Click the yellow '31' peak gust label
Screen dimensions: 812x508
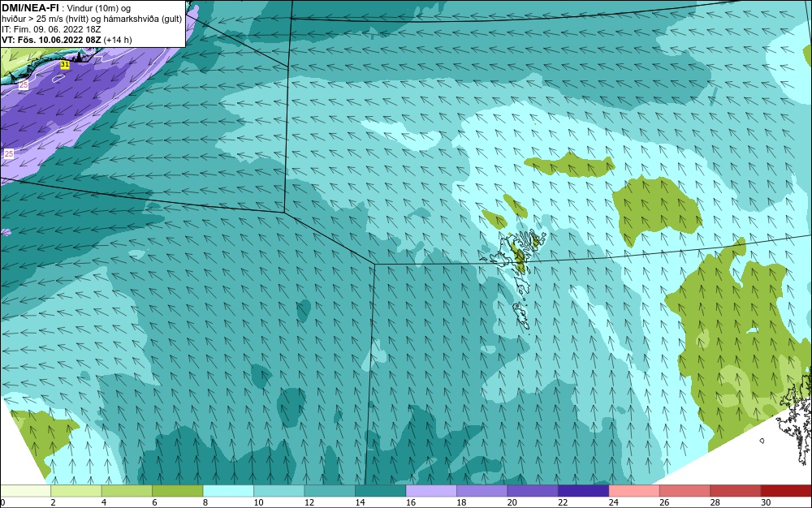[x=65, y=65]
